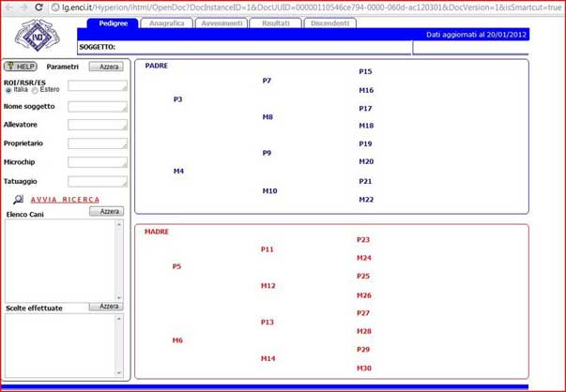Click the M26 pedigree entry
Image resolution: width=566 pixels, height=392 pixels.
coord(364,295)
